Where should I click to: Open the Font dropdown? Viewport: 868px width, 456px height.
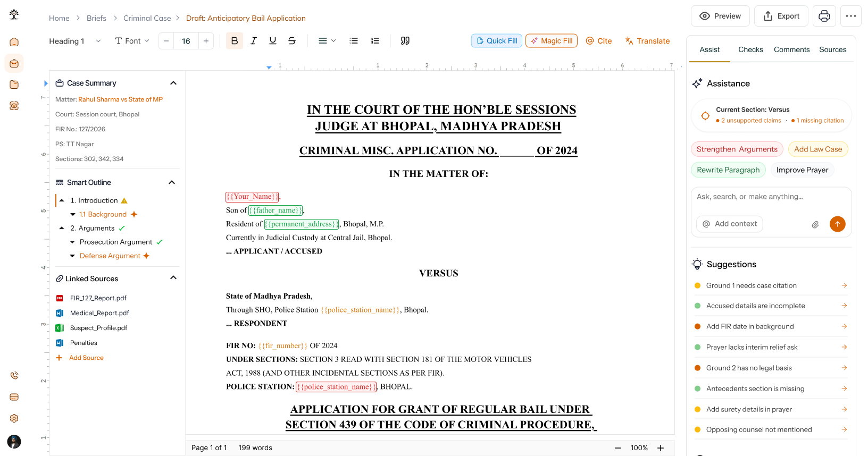point(132,41)
